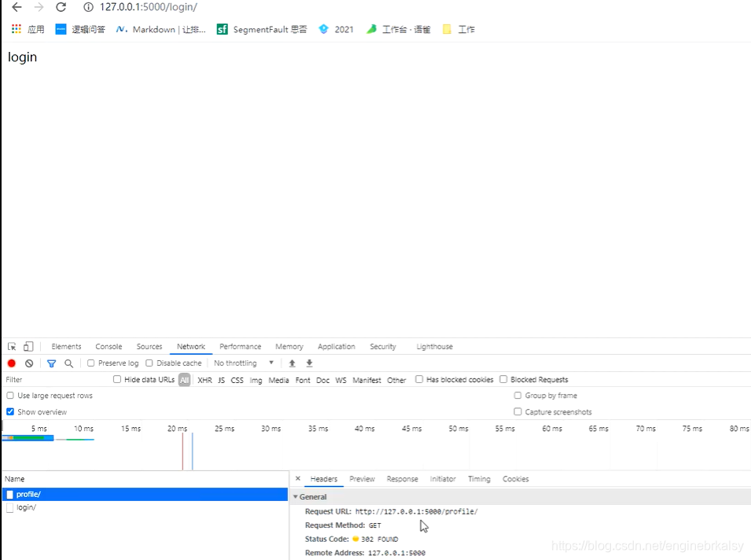
Task: Filter requests by Media
Action: [x=278, y=380]
